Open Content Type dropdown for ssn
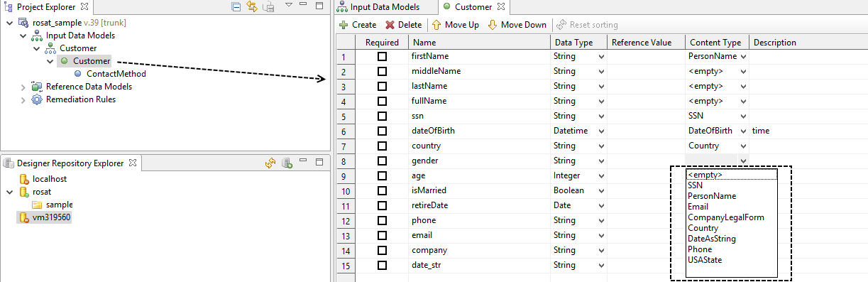This screenshot has width=868, height=282. pyautogui.click(x=743, y=116)
